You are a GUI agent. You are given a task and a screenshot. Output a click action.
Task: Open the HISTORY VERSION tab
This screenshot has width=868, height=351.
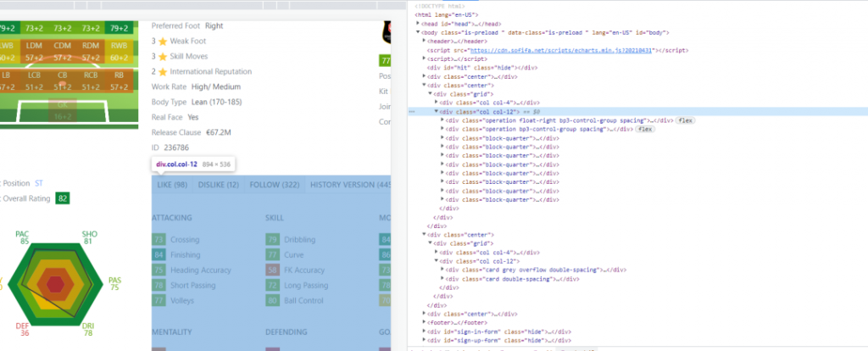(348, 185)
